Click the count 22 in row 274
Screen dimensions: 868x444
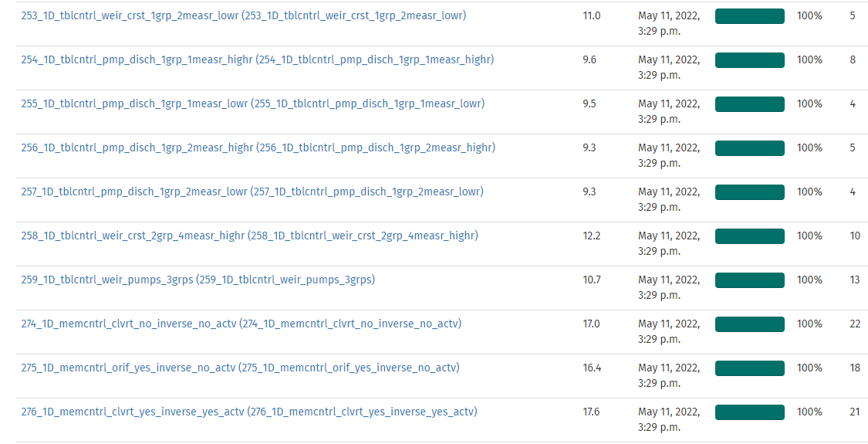855,324
